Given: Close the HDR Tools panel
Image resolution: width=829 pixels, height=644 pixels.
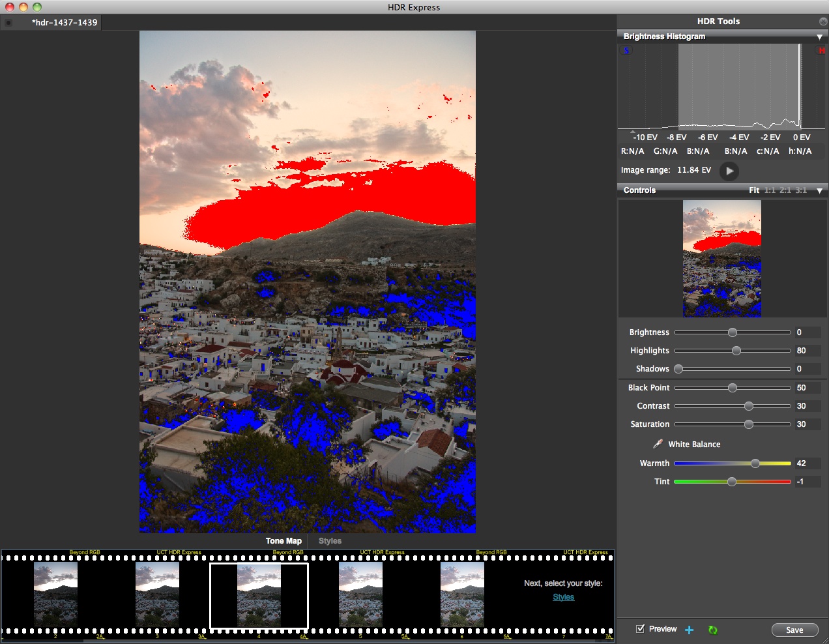Looking at the screenshot, I should tap(822, 22).
